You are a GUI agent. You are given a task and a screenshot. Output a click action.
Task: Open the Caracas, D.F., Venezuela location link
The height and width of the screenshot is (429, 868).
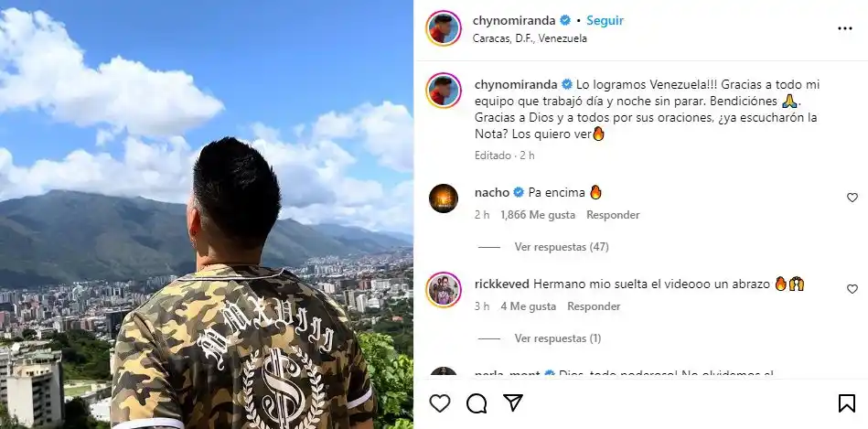(530, 38)
